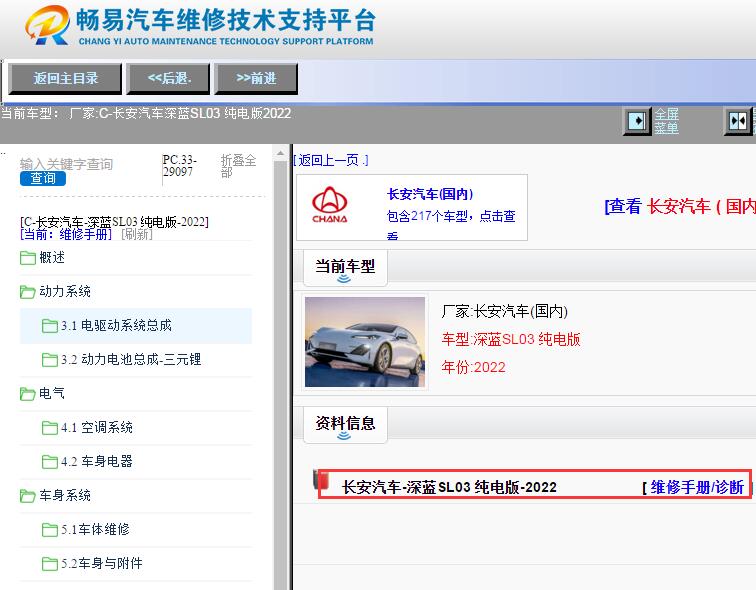The image size is (756, 590).
Task: Open the 维修手册/诊断 link
Action: pyautogui.click(x=697, y=487)
